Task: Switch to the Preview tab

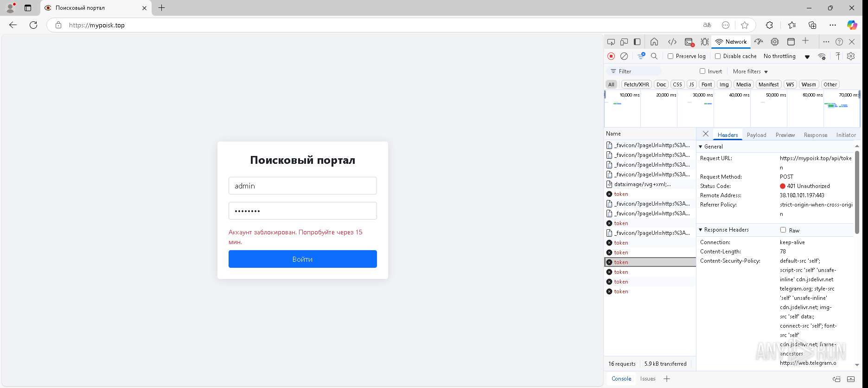Action: point(785,135)
